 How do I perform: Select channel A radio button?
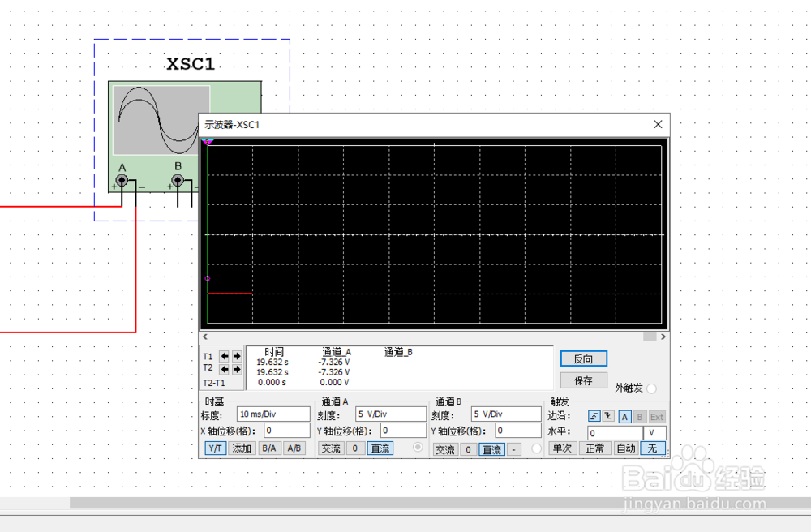click(418, 447)
